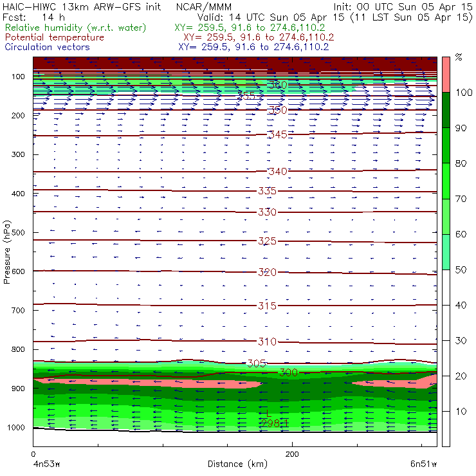The image size is (476, 476).
Task: Click the '0' distance axis origin label
Action: [x=33, y=454]
